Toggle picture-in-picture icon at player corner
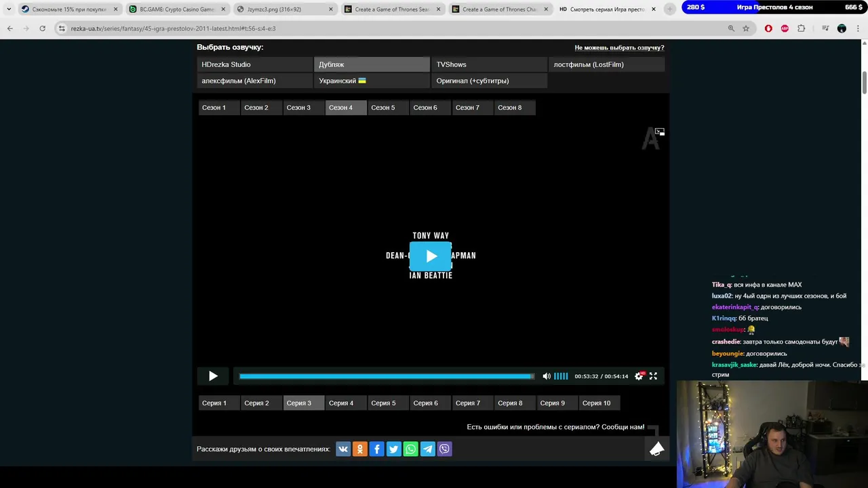The image size is (868, 488). 660,131
